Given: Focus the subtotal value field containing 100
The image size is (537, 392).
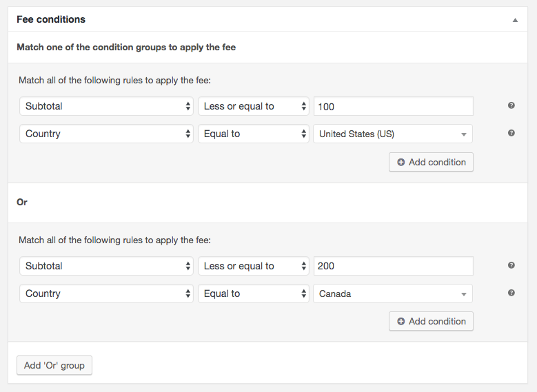Looking at the screenshot, I should [394, 107].
